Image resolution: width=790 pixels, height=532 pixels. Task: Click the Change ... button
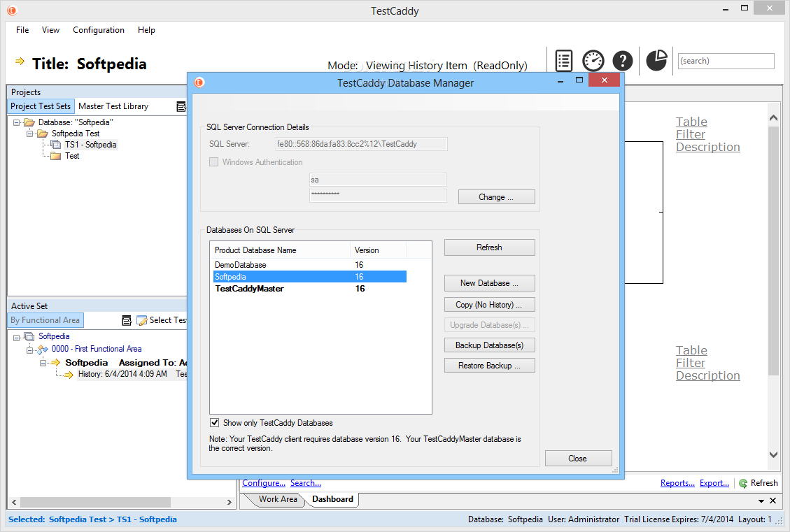click(x=496, y=197)
